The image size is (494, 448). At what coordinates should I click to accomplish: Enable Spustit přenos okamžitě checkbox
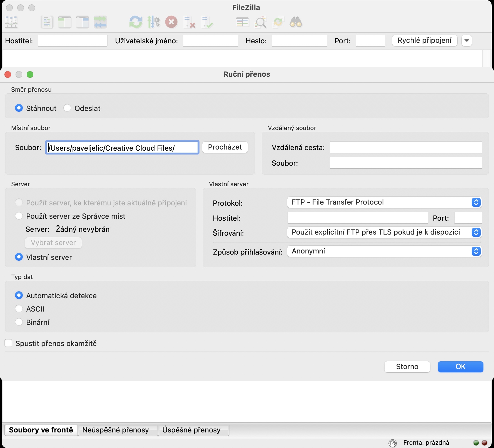pos(9,343)
